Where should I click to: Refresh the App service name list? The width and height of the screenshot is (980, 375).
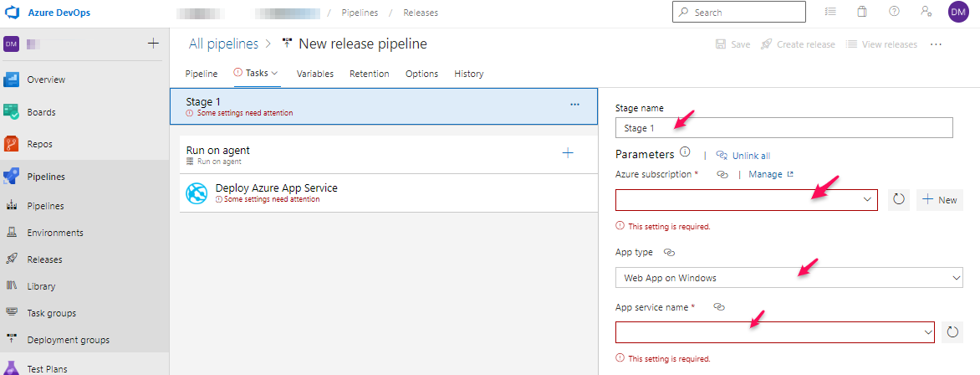tap(952, 332)
